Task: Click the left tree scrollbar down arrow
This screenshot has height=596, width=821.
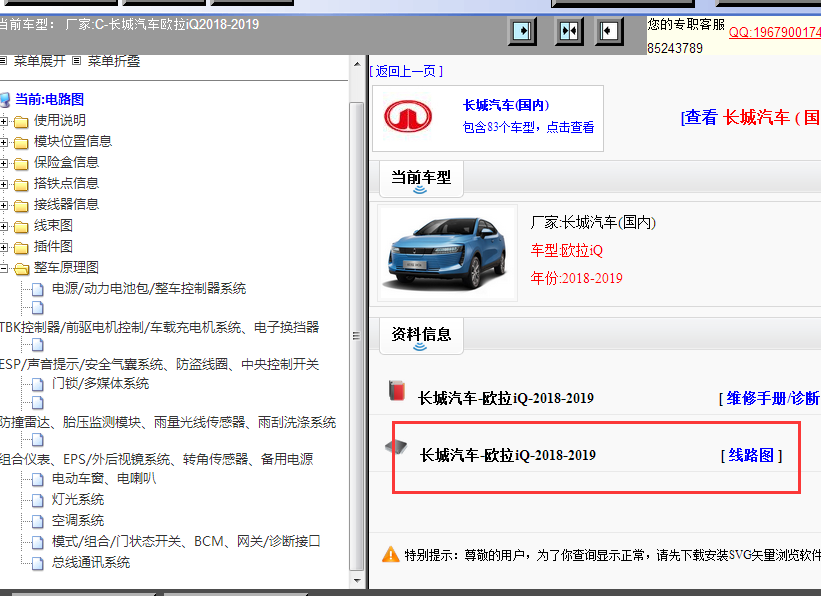Action: (357, 580)
